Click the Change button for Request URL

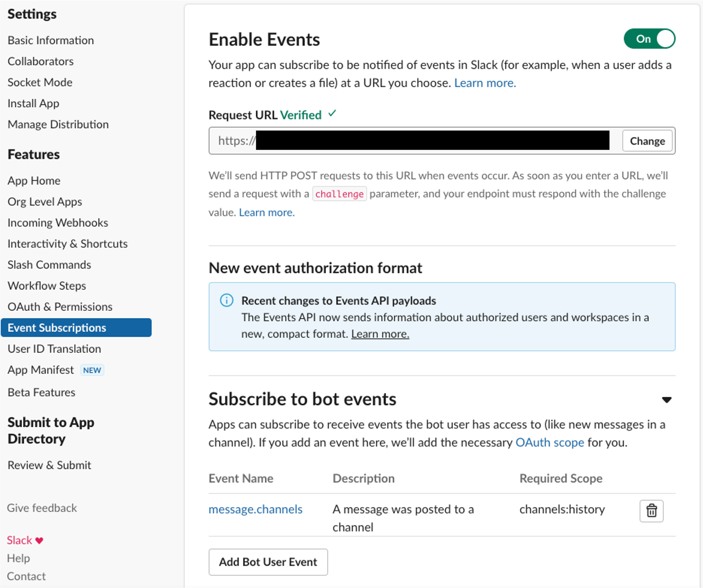[x=647, y=141]
